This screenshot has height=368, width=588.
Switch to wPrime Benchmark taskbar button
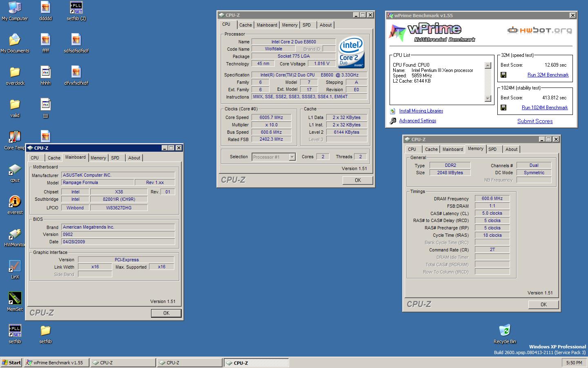[56, 363]
